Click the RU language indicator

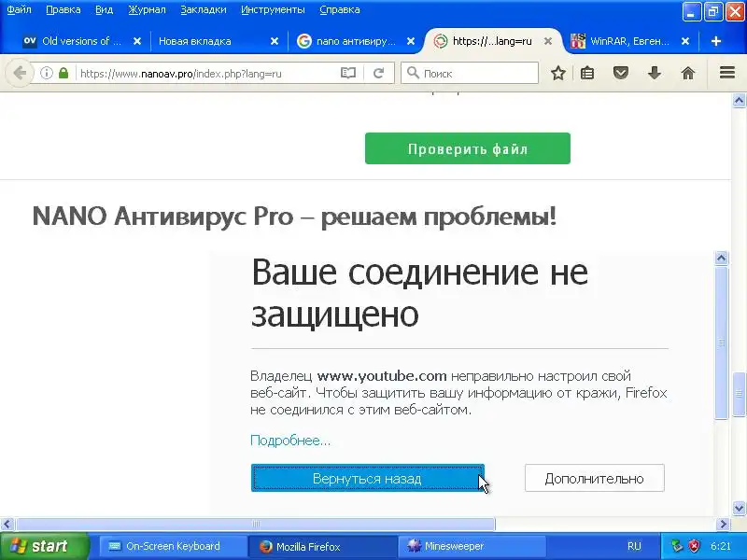(x=634, y=546)
